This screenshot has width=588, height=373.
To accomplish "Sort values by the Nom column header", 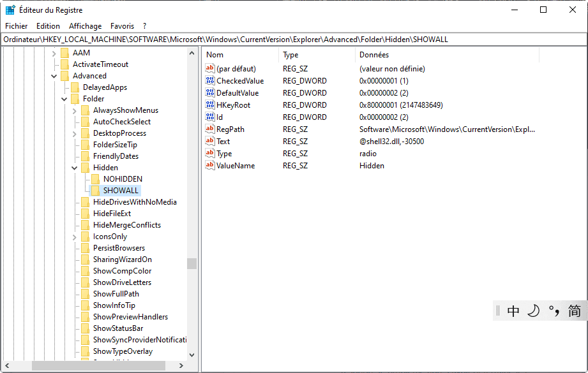I will [215, 55].
